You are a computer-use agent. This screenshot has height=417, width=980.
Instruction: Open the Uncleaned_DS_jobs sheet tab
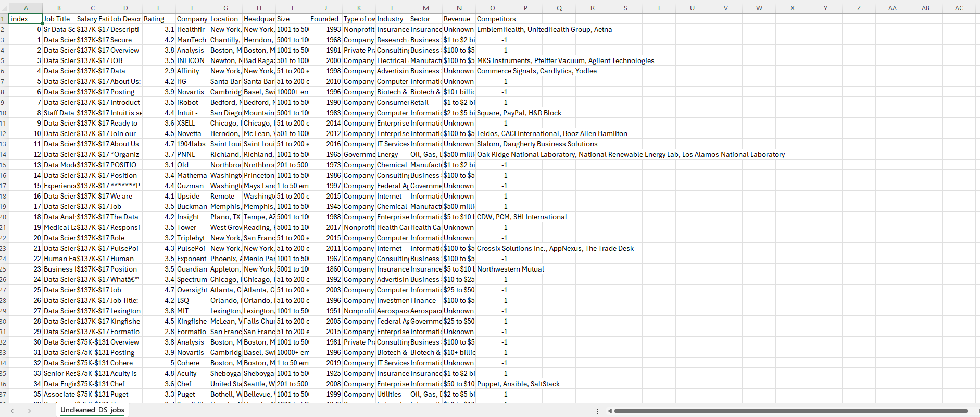click(x=92, y=410)
